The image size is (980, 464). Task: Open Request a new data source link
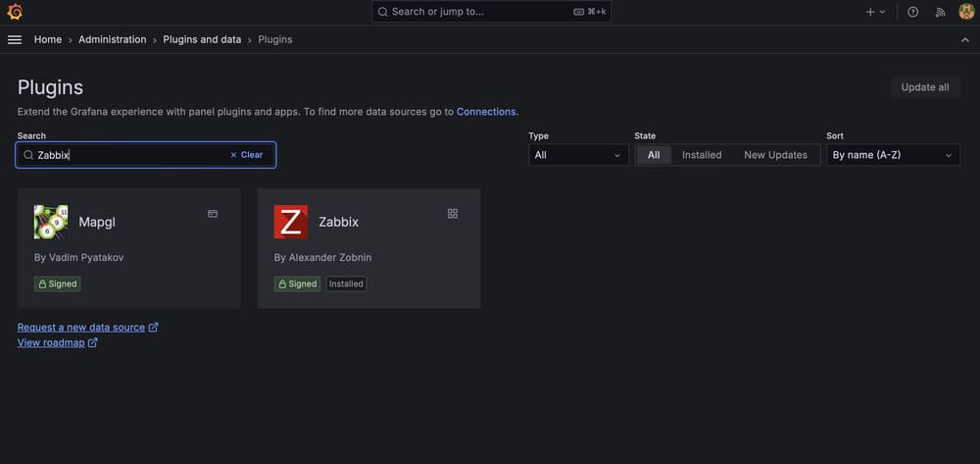pyautogui.click(x=81, y=327)
